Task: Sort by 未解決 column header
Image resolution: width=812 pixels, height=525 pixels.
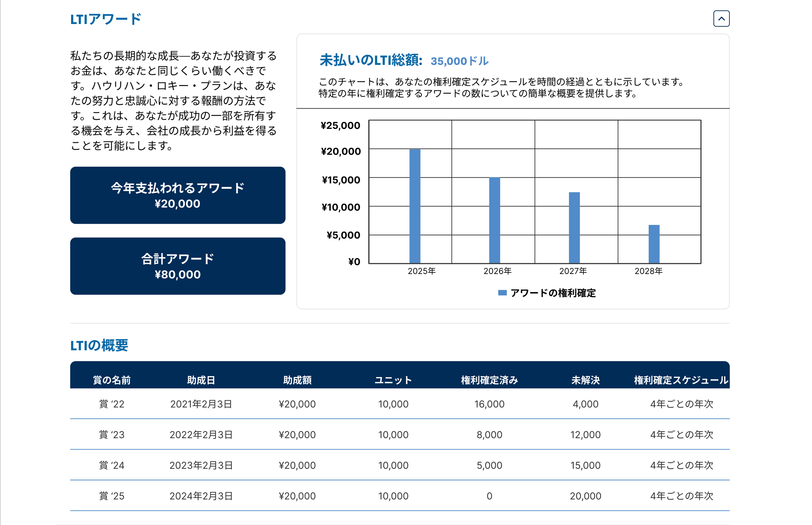Action: tap(585, 380)
